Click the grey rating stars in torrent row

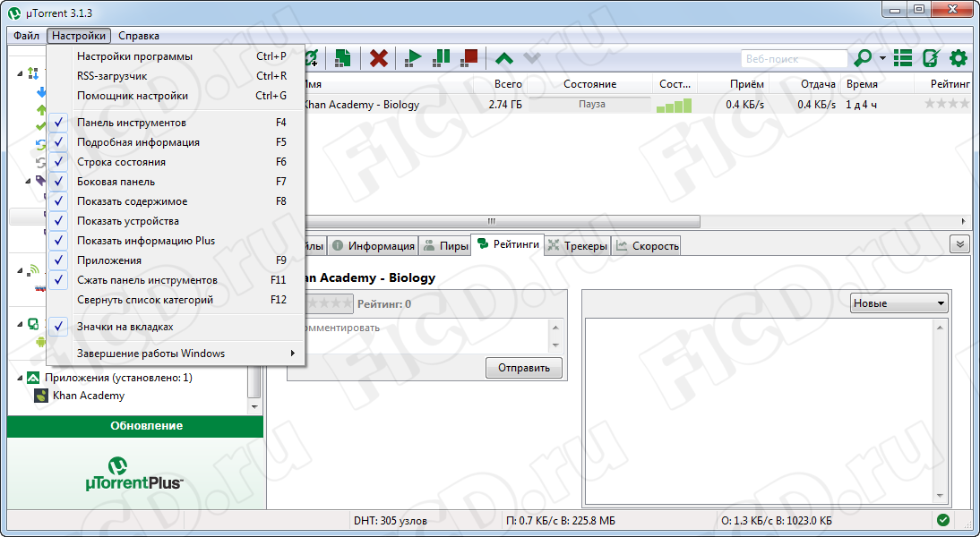(947, 104)
